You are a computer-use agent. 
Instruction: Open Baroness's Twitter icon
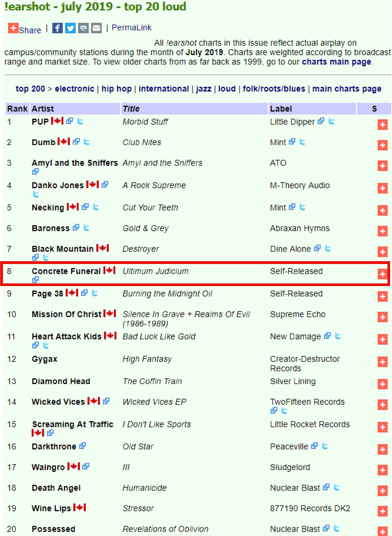(x=86, y=228)
